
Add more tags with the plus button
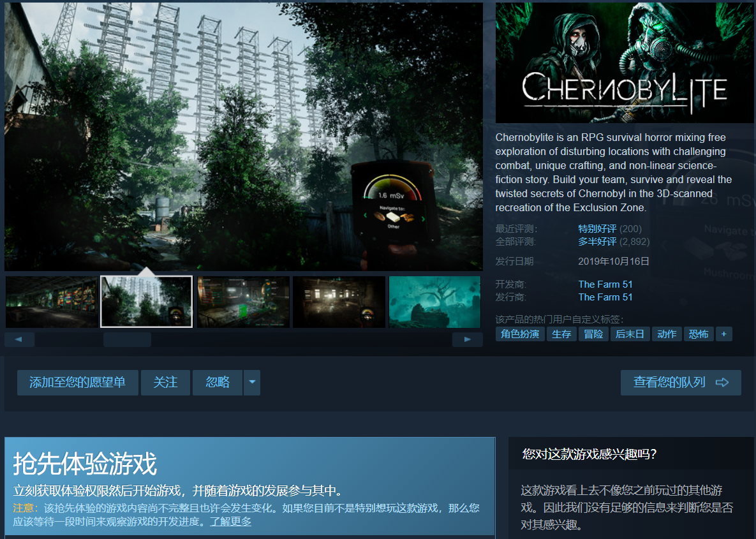[x=723, y=334]
